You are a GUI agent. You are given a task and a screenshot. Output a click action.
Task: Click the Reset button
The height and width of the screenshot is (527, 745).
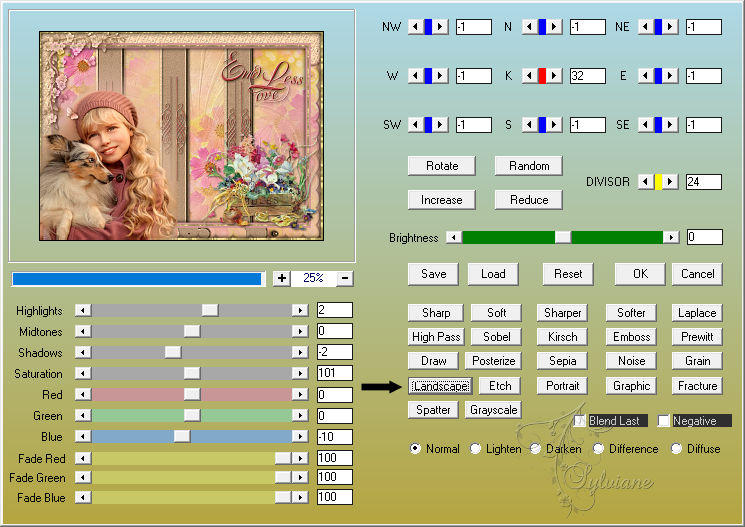[568, 274]
